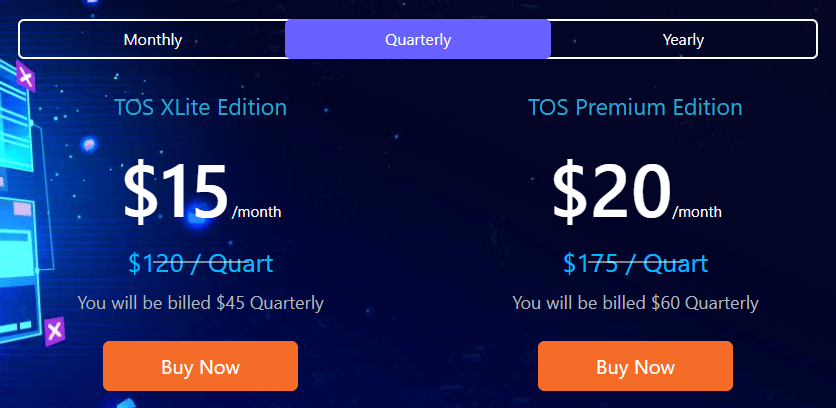Click the $15 price figure
The image size is (836, 408).
click(x=176, y=191)
